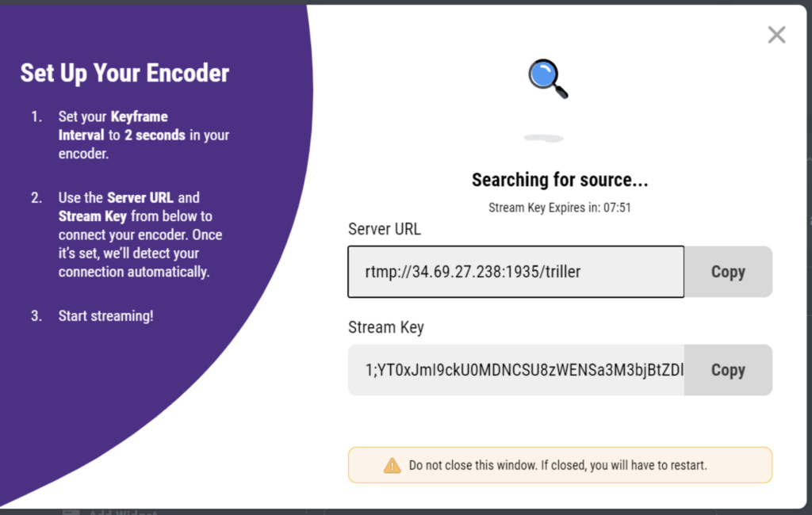Click the 'Searching for source...' heading
Screen dimensions: 812x515
(x=560, y=180)
